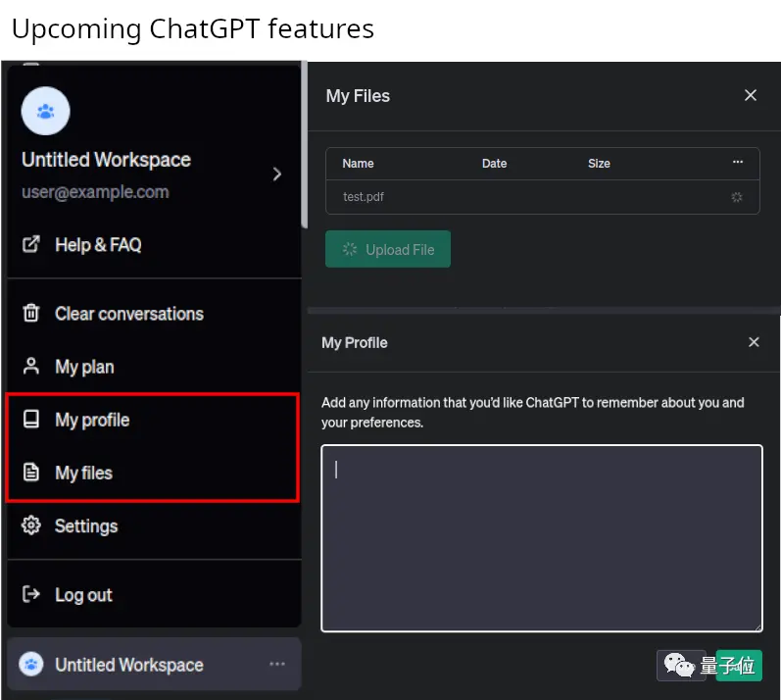Viewport: 781px width, 700px height.
Task: Click the green Save button in My Profile
Action: (x=739, y=665)
